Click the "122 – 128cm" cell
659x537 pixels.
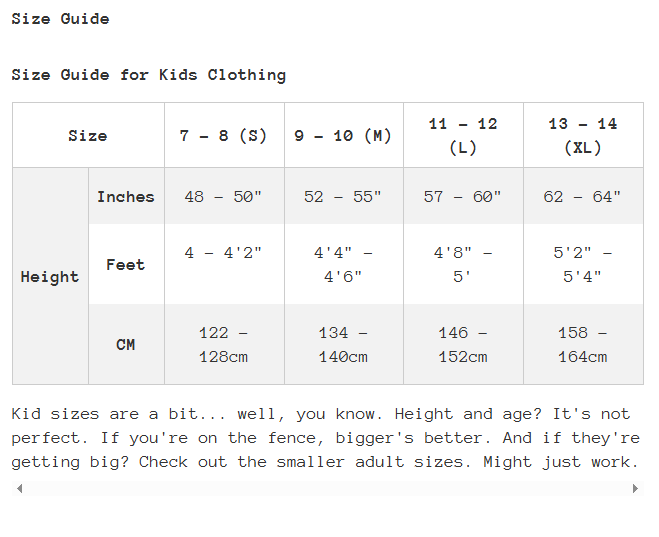pyautogui.click(x=224, y=345)
